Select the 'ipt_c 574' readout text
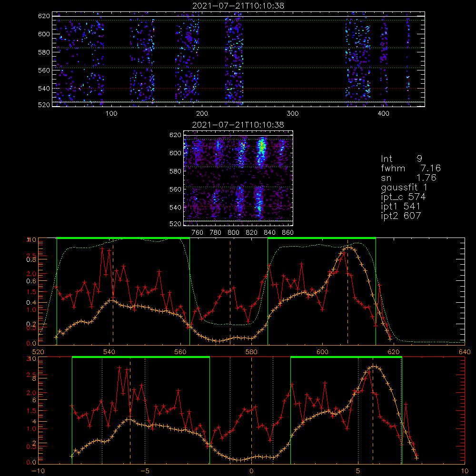The height and width of the screenshot is (476, 476). tap(403, 197)
